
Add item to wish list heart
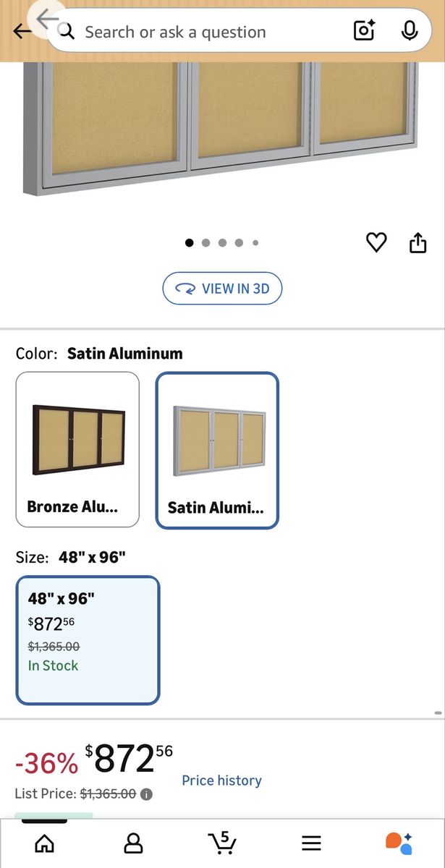point(376,243)
